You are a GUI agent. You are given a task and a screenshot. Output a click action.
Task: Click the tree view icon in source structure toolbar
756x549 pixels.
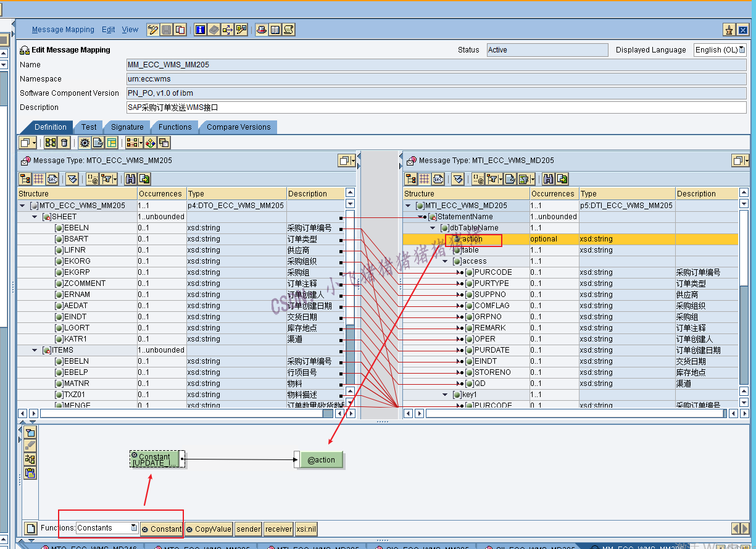click(x=25, y=179)
